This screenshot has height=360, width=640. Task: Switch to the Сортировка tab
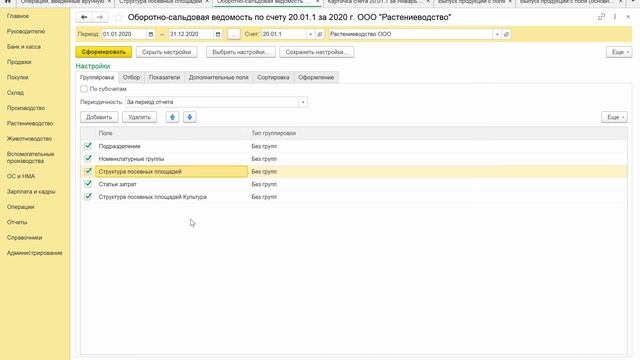[273, 77]
